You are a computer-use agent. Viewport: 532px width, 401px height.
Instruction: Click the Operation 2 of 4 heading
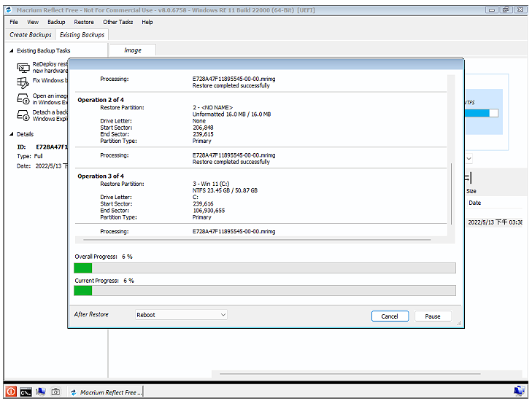click(x=101, y=100)
